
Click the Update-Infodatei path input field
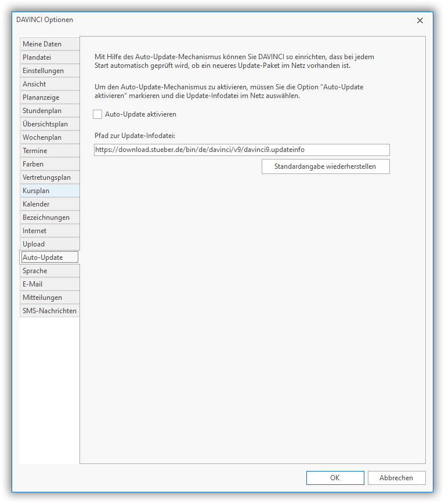tap(241, 150)
